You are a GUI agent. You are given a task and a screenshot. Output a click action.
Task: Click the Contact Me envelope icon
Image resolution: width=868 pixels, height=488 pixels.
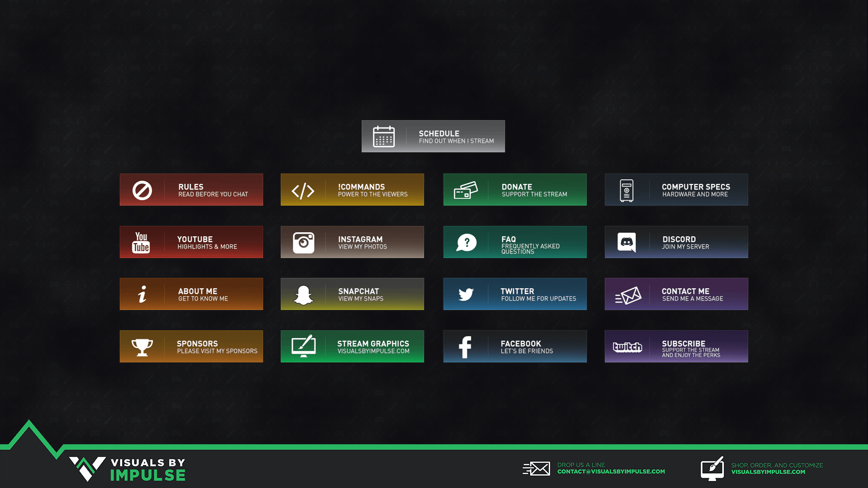point(626,294)
